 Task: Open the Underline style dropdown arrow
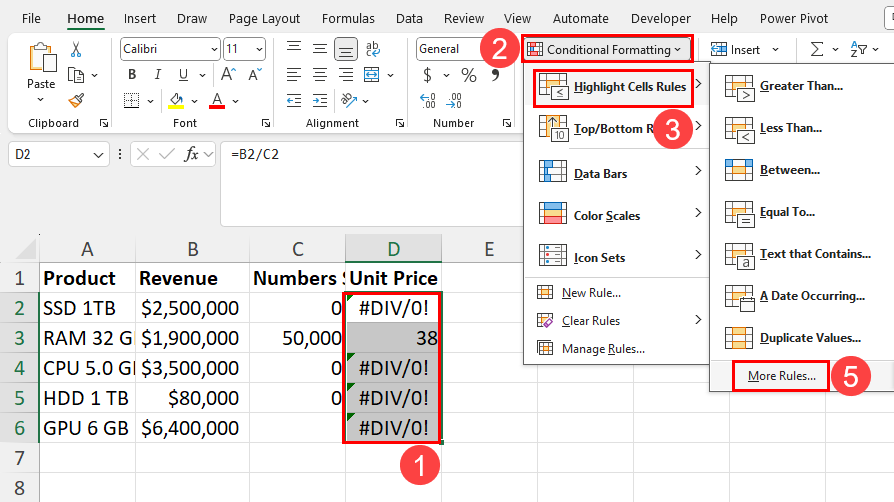(x=202, y=75)
